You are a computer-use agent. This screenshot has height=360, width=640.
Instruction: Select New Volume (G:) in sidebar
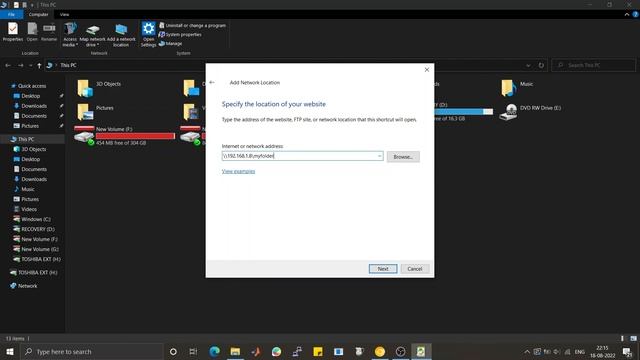coord(40,249)
